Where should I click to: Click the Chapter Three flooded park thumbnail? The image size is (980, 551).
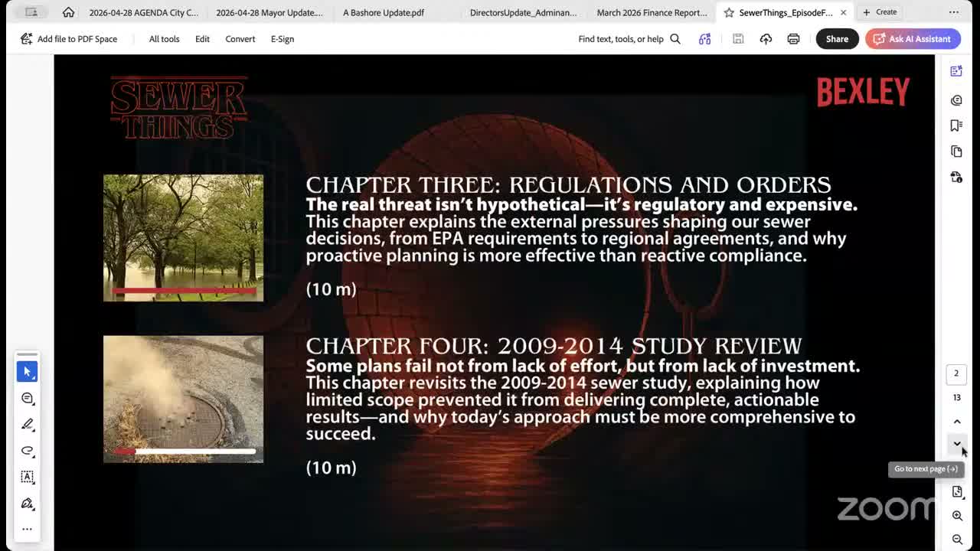183,238
